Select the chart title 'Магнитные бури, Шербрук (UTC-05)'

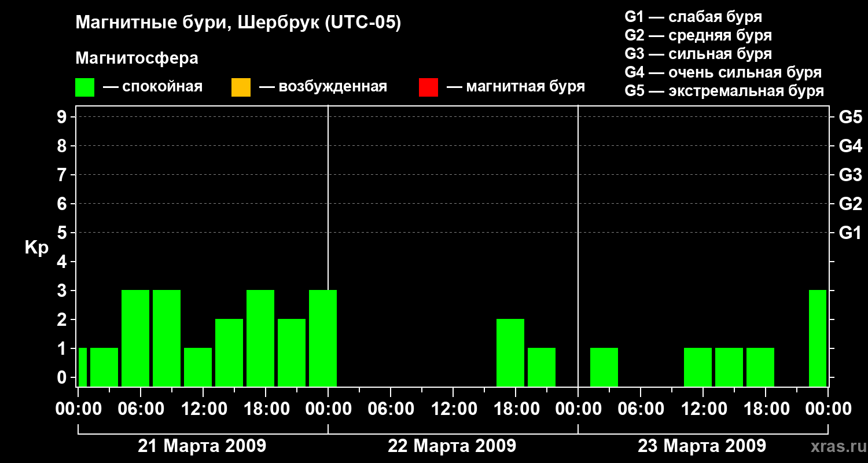point(238,24)
